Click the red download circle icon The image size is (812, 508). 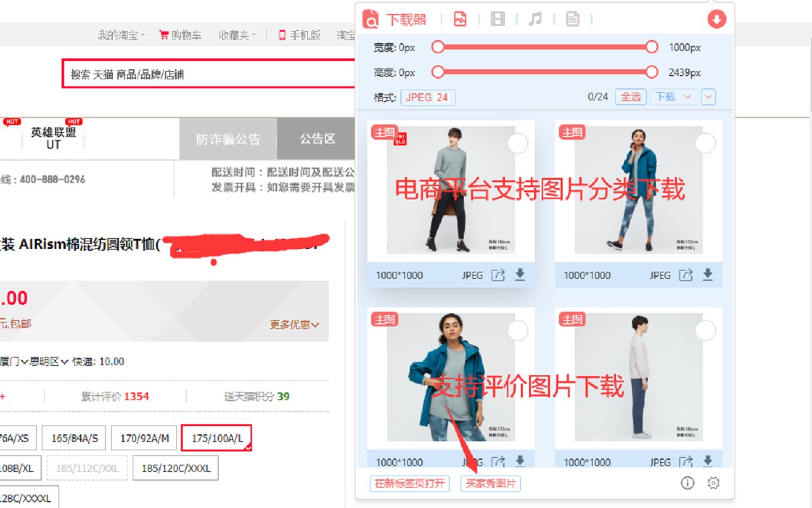716,19
